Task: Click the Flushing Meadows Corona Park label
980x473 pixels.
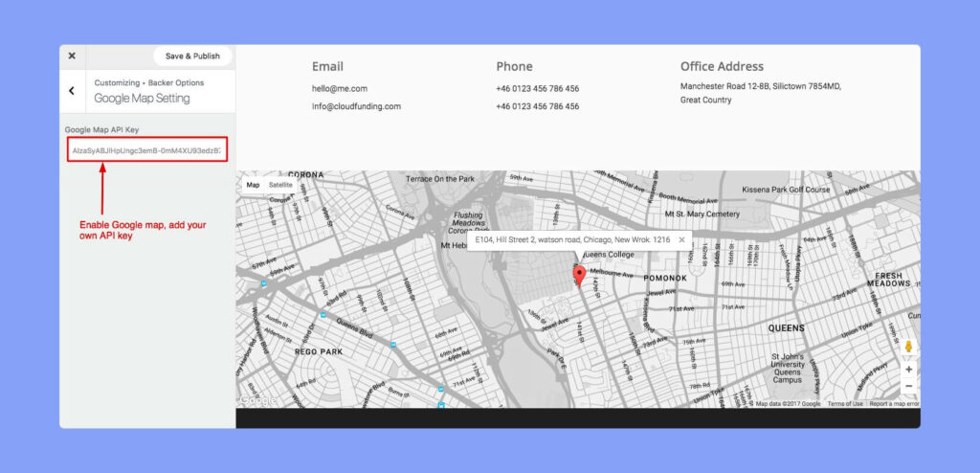Action: pyautogui.click(x=469, y=223)
